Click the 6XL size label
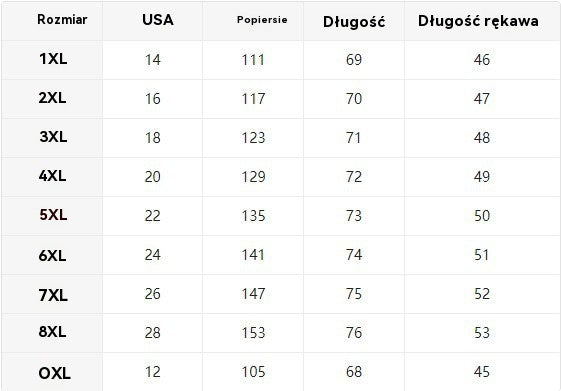 (53, 255)
